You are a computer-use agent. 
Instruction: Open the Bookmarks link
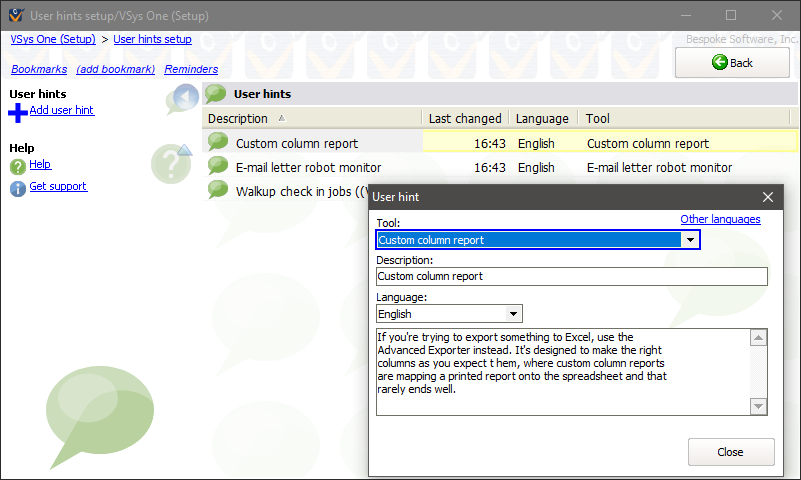(39, 70)
